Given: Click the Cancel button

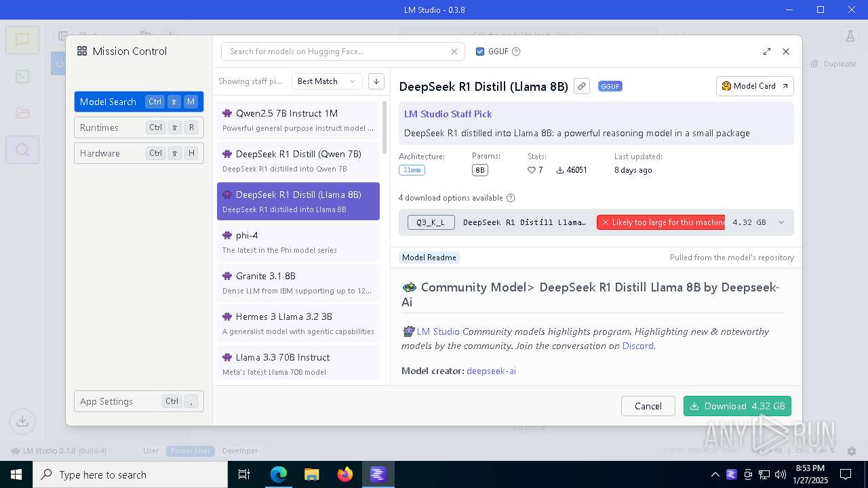Looking at the screenshot, I should [x=648, y=406].
